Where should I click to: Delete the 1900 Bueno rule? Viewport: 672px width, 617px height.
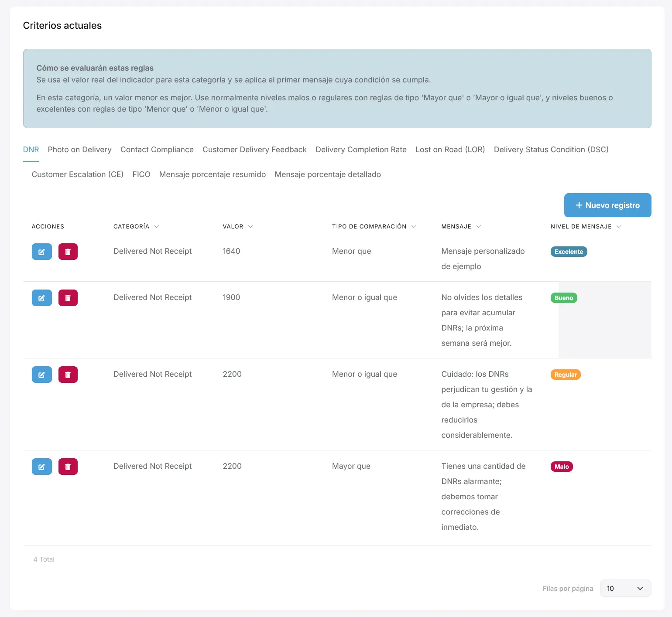[68, 298]
